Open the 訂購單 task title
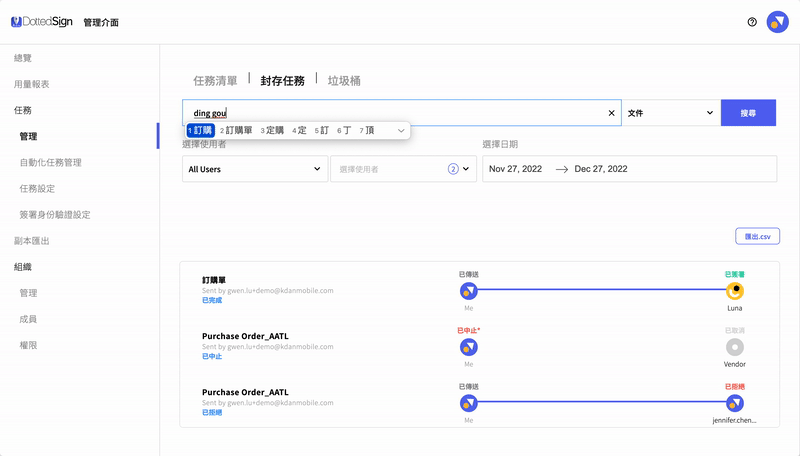 tap(214, 280)
